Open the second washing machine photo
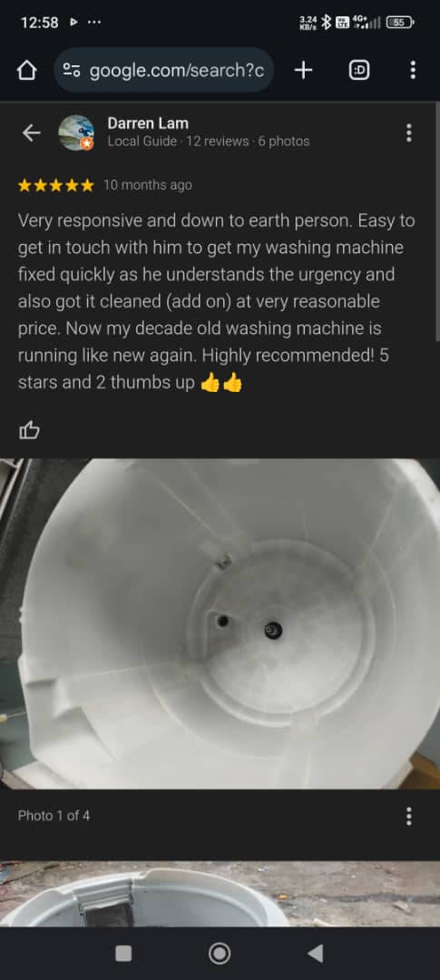This screenshot has width=440, height=980. (x=220, y=895)
